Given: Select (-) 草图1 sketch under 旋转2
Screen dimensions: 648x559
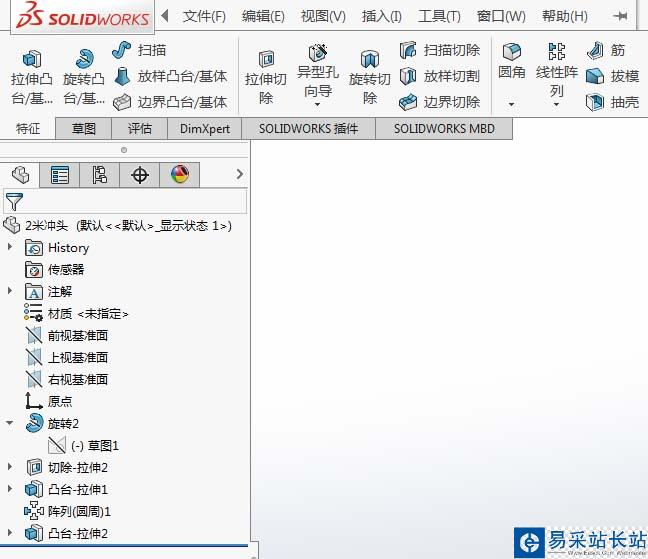Looking at the screenshot, I should [83, 445].
